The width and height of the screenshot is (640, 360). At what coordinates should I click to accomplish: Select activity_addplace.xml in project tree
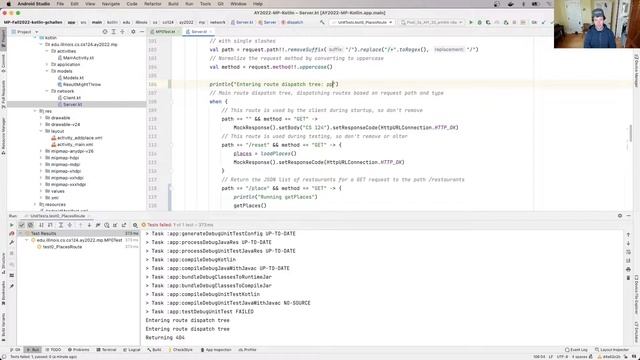point(77,138)
